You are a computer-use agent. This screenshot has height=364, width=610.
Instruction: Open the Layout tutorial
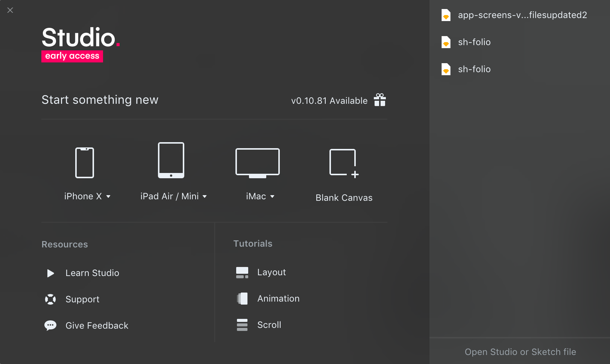tap(272, 272)
